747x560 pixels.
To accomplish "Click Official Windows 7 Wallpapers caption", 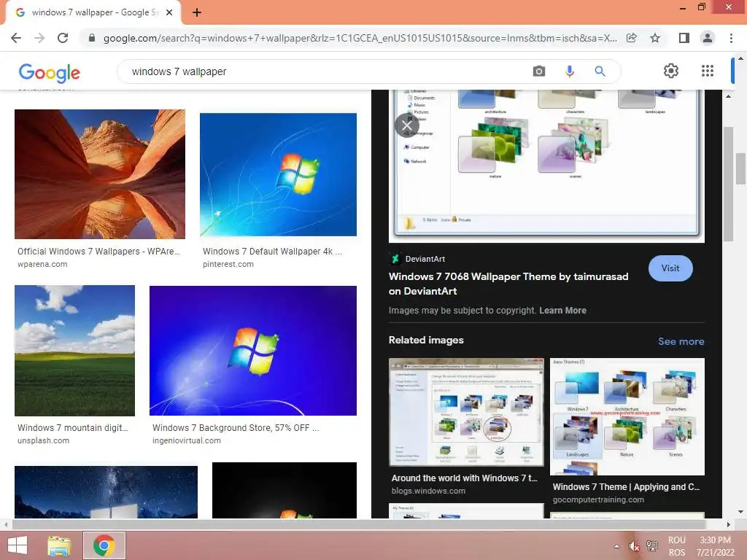I will click(x=98, y=252).
